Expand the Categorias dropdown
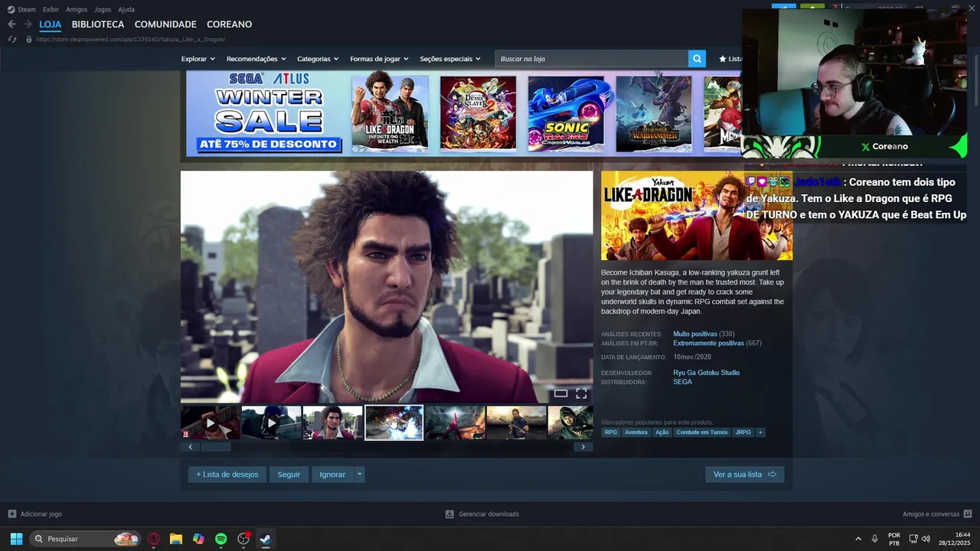The width and height of the screenshot is (980, 551). pos(318,59)
